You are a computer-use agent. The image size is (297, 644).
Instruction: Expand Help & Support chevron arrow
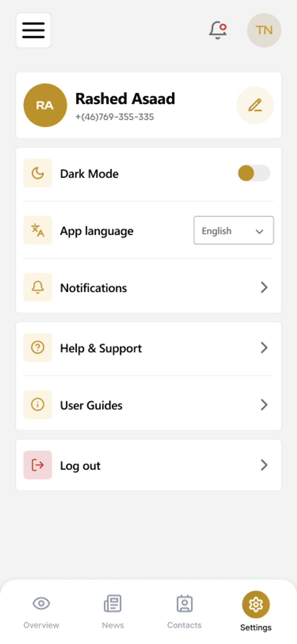pyautogui.click(x=264, y=347)
